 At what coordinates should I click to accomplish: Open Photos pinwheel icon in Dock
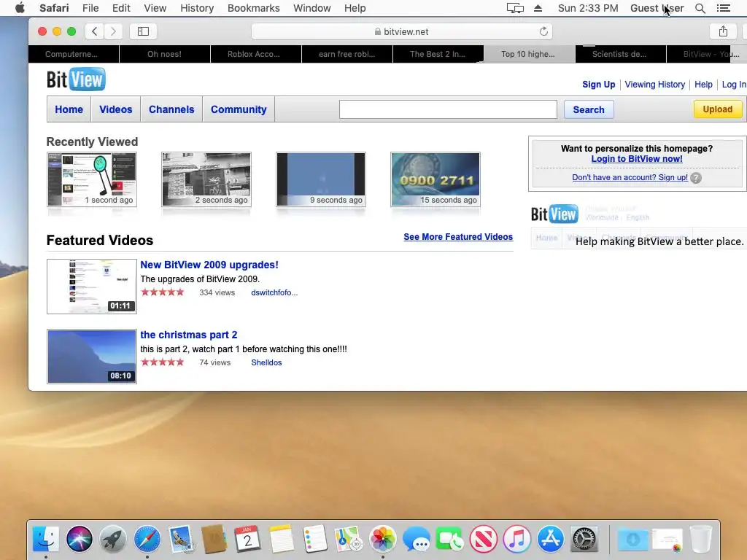[382, 539]
